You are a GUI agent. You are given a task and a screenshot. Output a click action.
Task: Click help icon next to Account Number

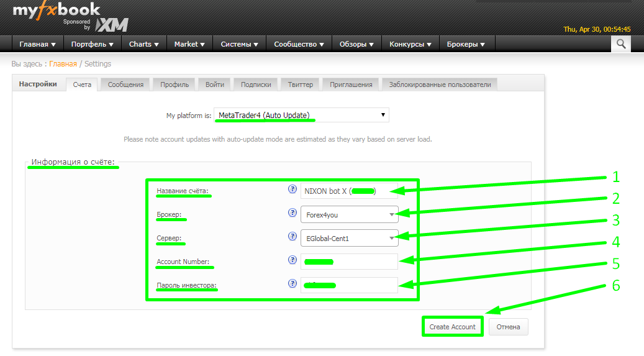pyautogui.click(x=292, y=260)
